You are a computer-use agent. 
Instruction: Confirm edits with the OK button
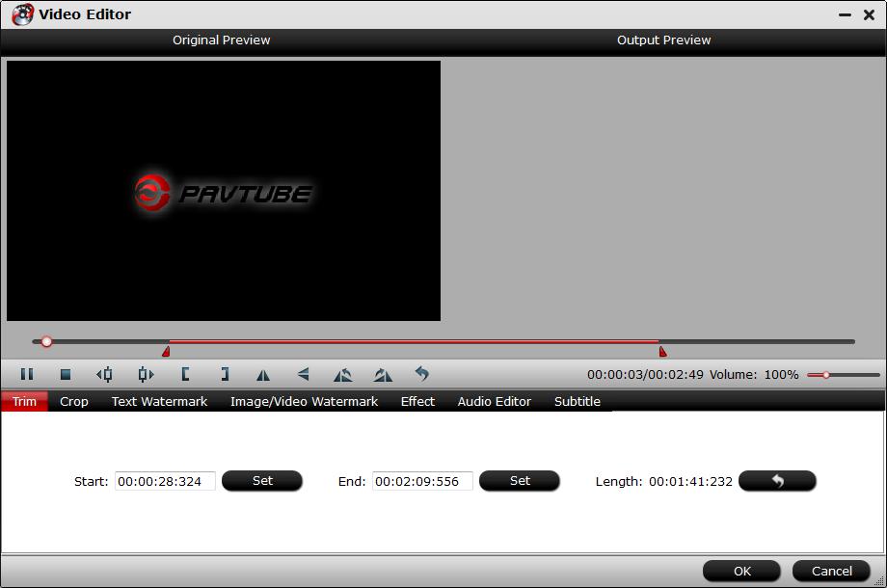[x=741, y=571]
